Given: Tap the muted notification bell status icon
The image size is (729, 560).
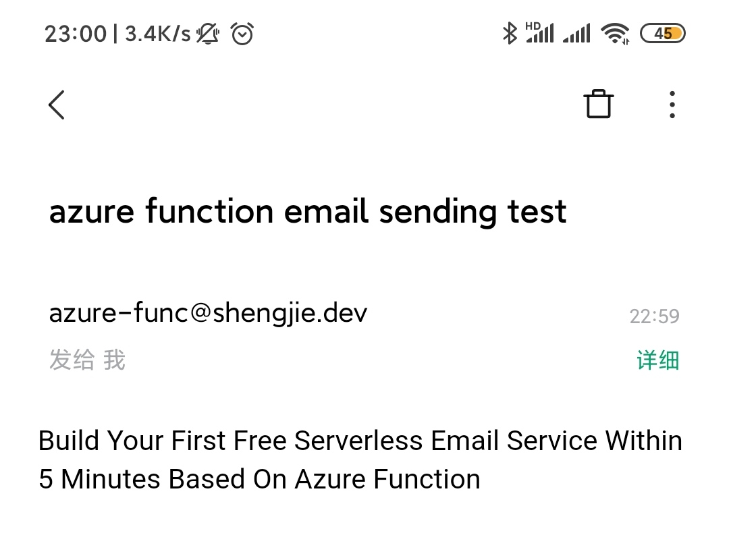Looking at the screenshot, I should 208,33.
